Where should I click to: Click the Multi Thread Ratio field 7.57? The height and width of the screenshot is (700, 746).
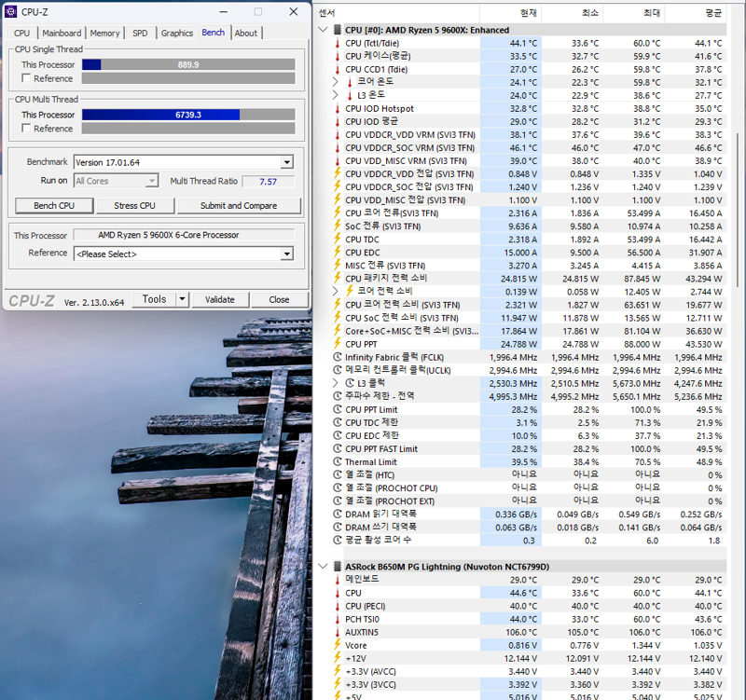(269, 181)
